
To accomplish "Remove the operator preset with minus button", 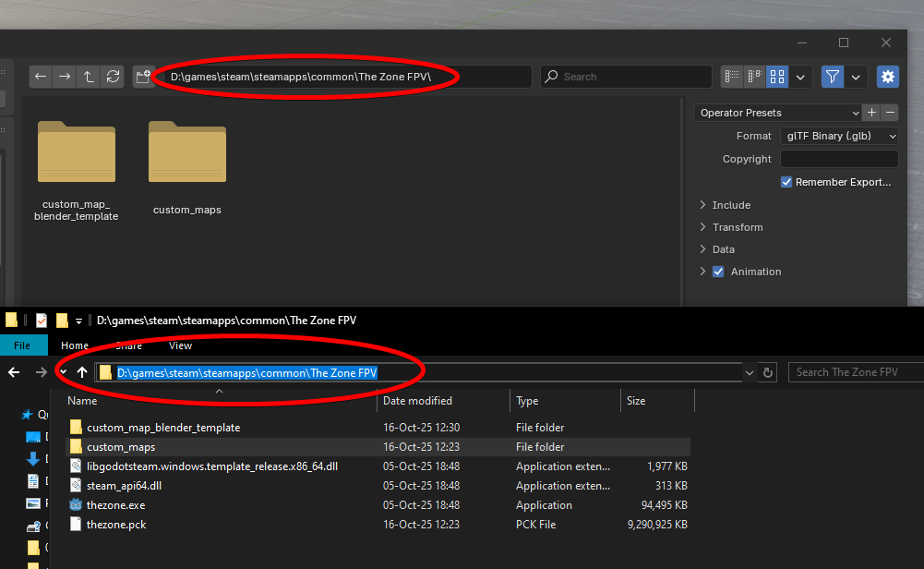I will (890, 113).
